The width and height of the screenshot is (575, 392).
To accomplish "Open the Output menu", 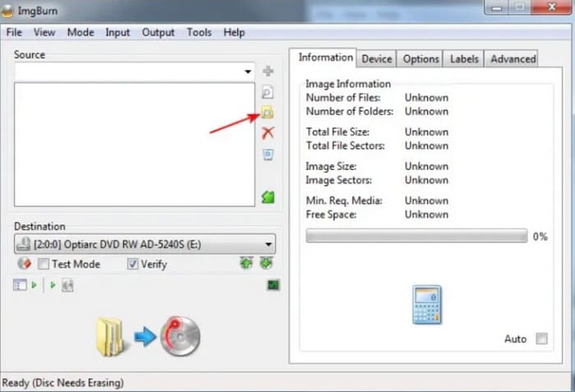I will 158,32.
